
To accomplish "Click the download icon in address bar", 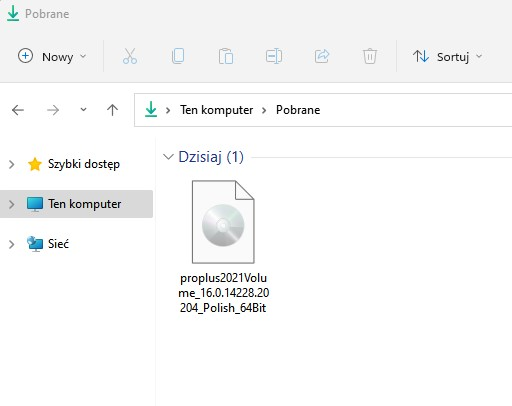I will point(151,109).
